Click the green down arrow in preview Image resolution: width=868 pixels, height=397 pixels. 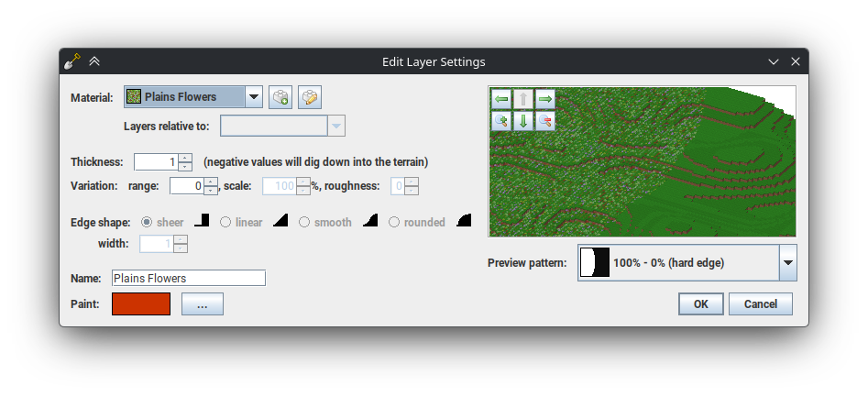(x=523, y=121)
